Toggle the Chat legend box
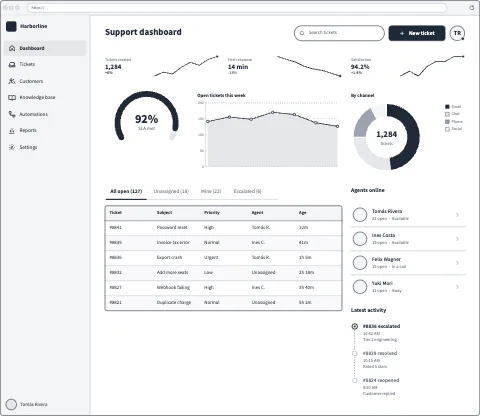This screenshot has height=416, width=480. [447, 114]
